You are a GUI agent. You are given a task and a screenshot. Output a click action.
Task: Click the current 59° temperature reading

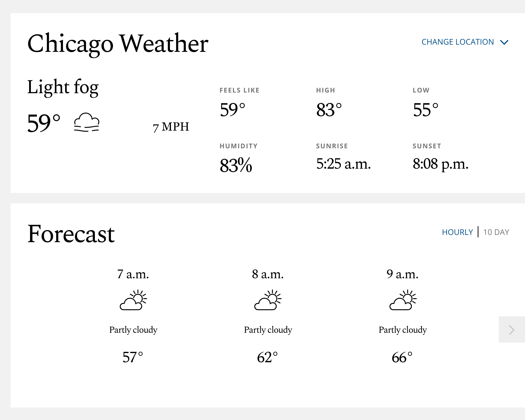pos(44,123)
